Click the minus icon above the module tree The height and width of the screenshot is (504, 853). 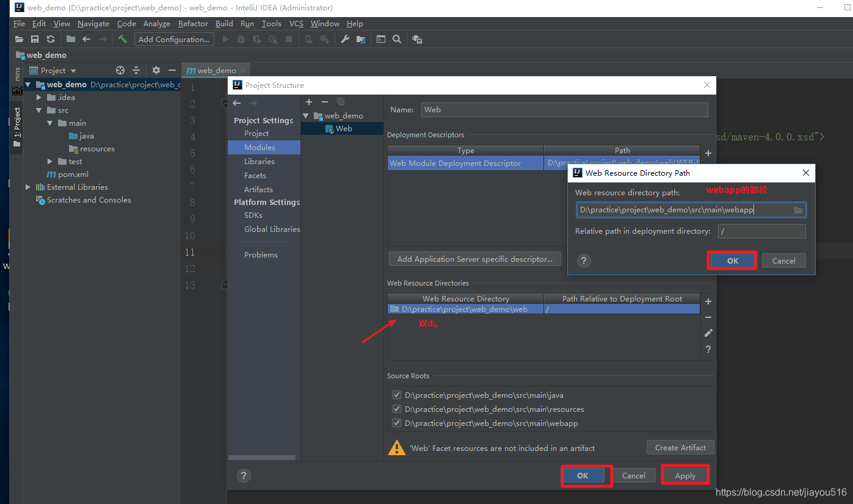325,102
